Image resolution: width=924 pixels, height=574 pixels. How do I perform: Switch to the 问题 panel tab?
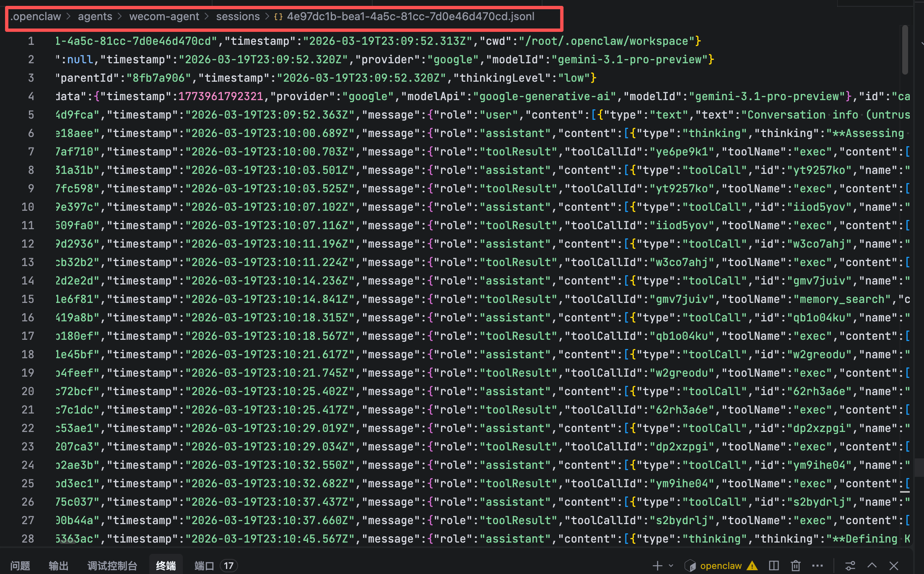point(20,566)
